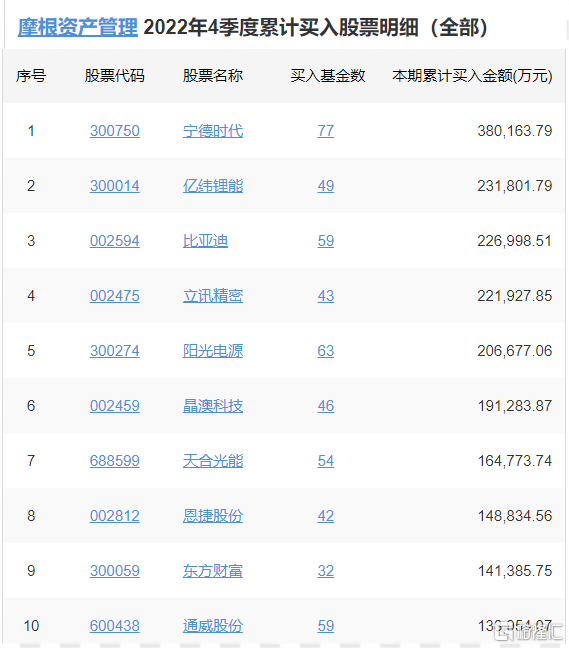Viewport: 569px width, 648px height.
Task: Select the 2022年4季度累计买入股票明细 heading text
Action: click(x=281, y=27)
